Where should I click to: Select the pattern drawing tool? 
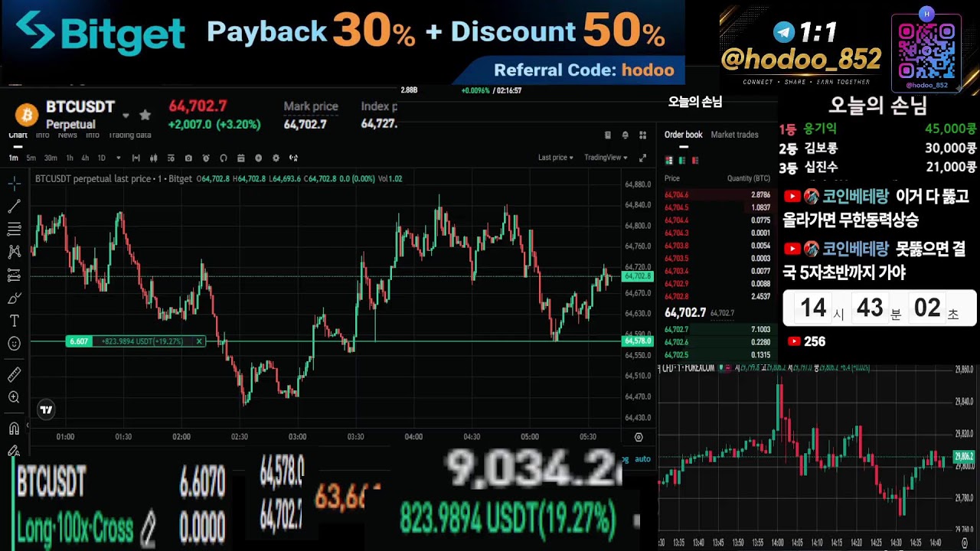click(x=14, y=252)
